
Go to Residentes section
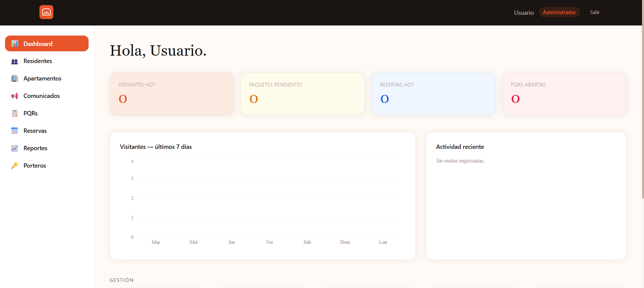coord(47,61)
